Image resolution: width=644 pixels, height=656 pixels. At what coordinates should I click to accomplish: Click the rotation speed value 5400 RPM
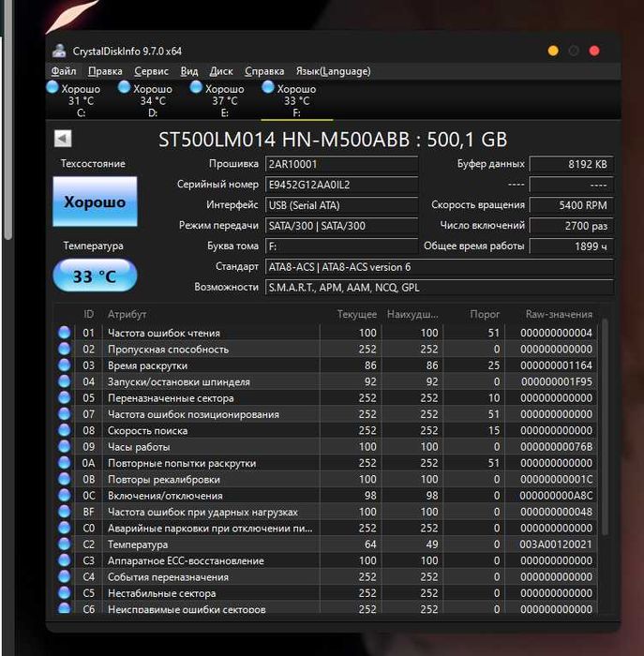571,205
